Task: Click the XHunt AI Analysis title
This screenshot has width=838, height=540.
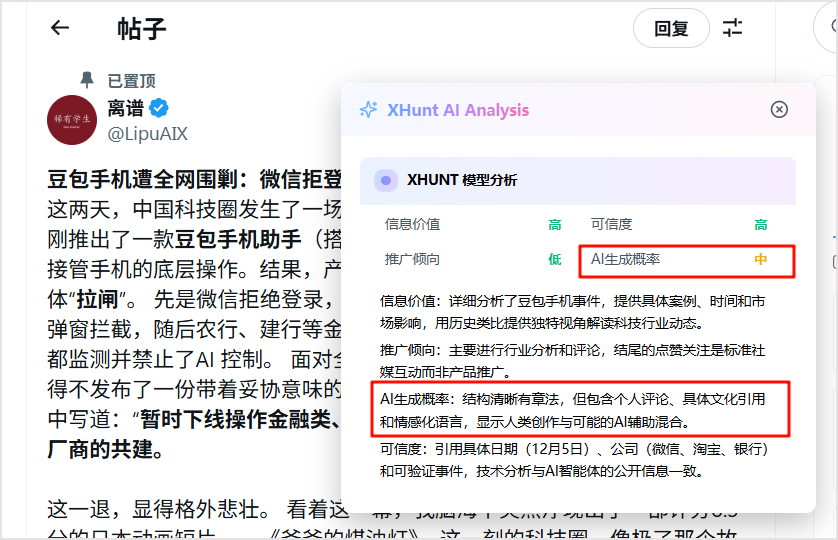Action: 458,110
